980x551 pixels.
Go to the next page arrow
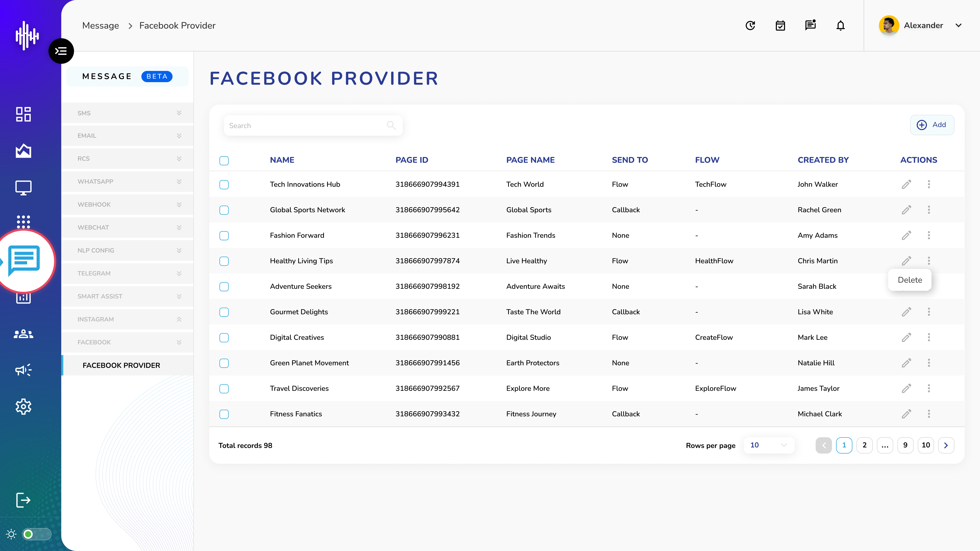(946, 445)
